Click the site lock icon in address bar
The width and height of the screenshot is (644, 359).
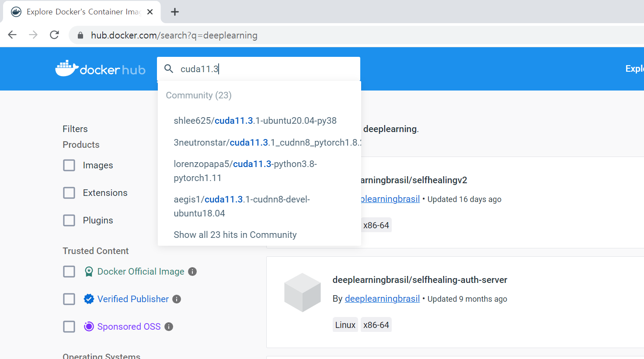tap(80, 35)
